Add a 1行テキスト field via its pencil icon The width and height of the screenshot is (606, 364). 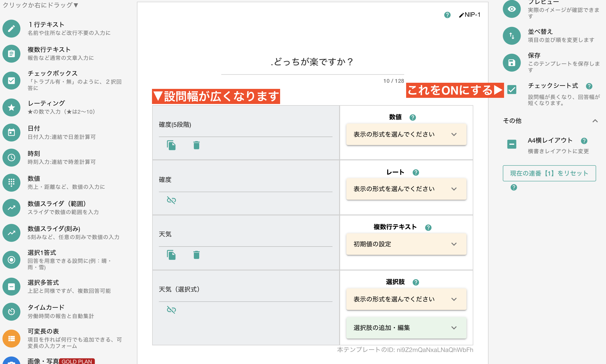11,29
